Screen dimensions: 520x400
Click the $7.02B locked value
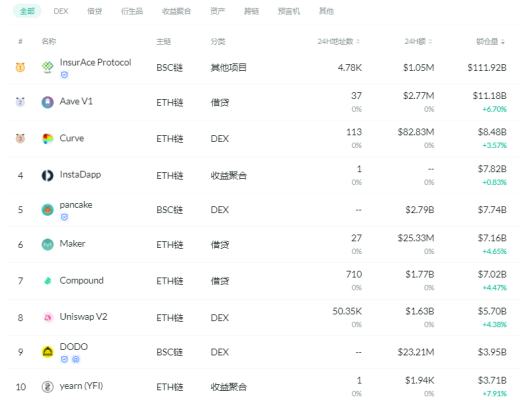pos(492,275)
